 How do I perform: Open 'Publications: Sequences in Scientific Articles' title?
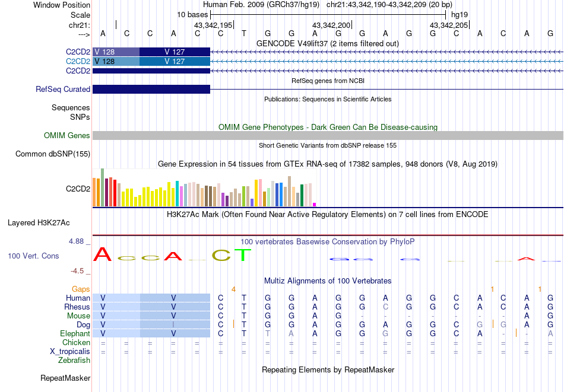point(328,99)
